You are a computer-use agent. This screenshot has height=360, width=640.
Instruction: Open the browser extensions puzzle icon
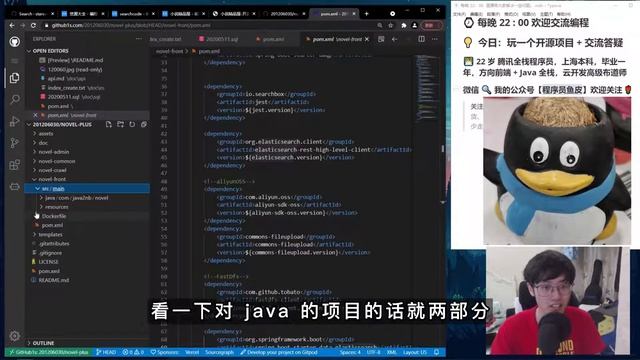click(404, 25)
